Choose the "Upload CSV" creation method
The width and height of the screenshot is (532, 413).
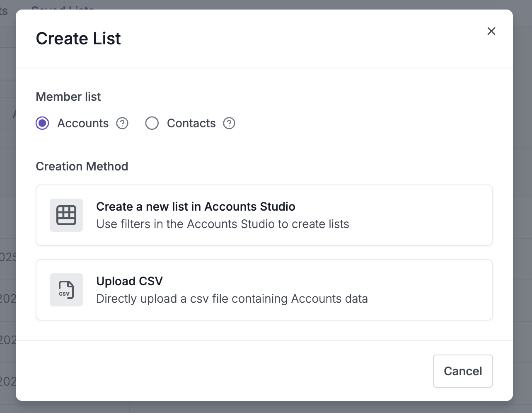264,290
